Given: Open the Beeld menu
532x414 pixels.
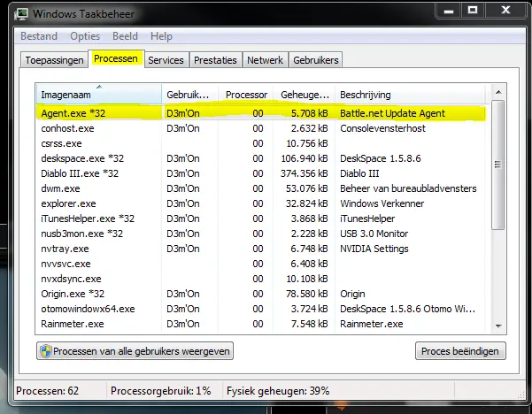Looking at the screenshot, I should pyautogui.click(x=124, y=36).
